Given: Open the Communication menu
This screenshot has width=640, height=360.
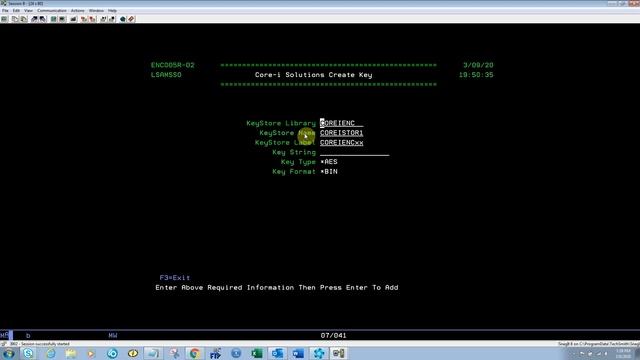Looking at the screenshot, I should 52,11.
